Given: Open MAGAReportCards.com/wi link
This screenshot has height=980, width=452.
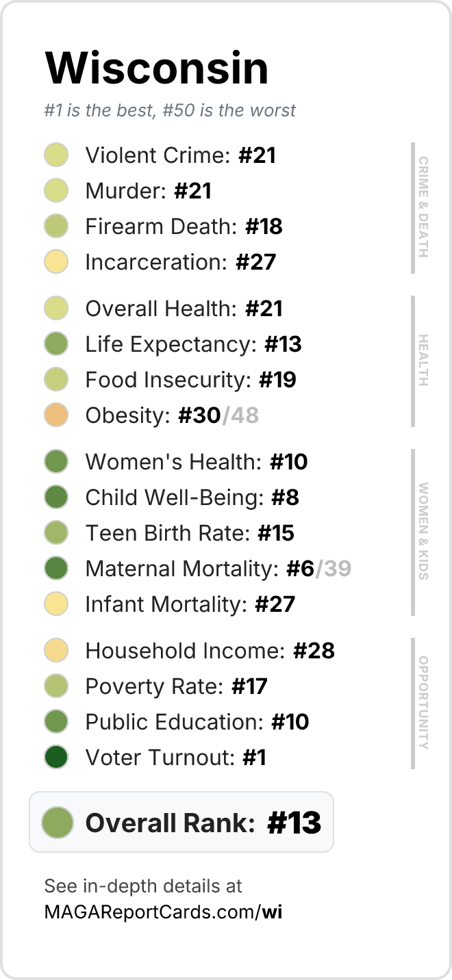Looking at the screenshot, I should pyautogui.click(x=163, y=912).
